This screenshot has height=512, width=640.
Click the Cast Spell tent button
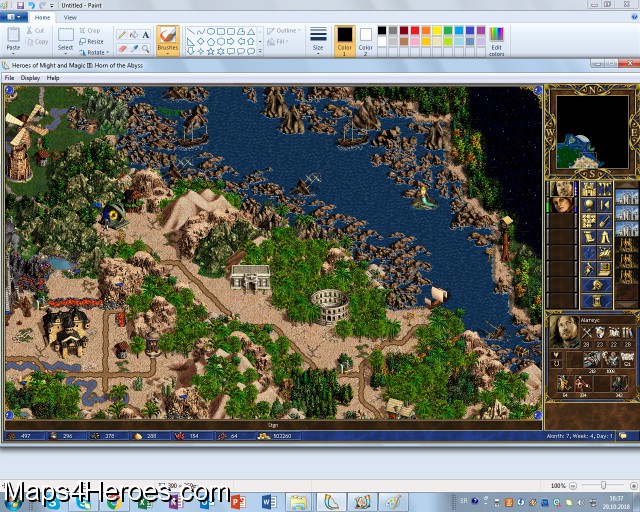[604, 237]
